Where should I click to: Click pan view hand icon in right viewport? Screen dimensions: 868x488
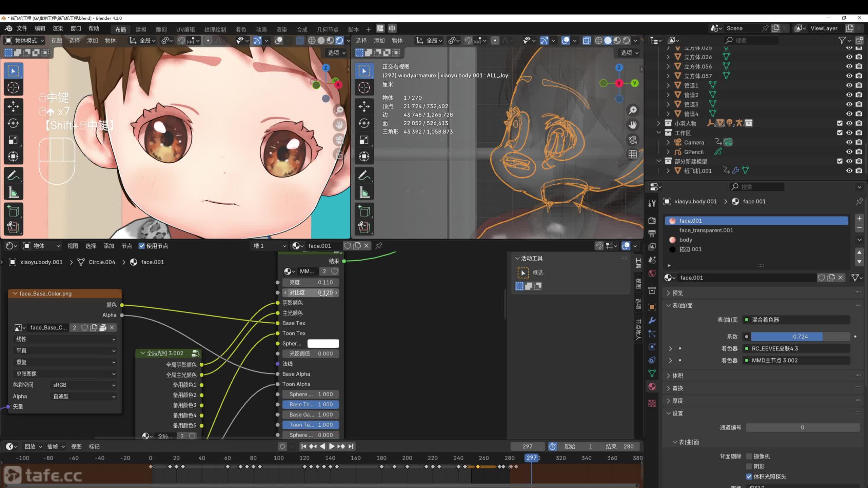coord(633,125)
